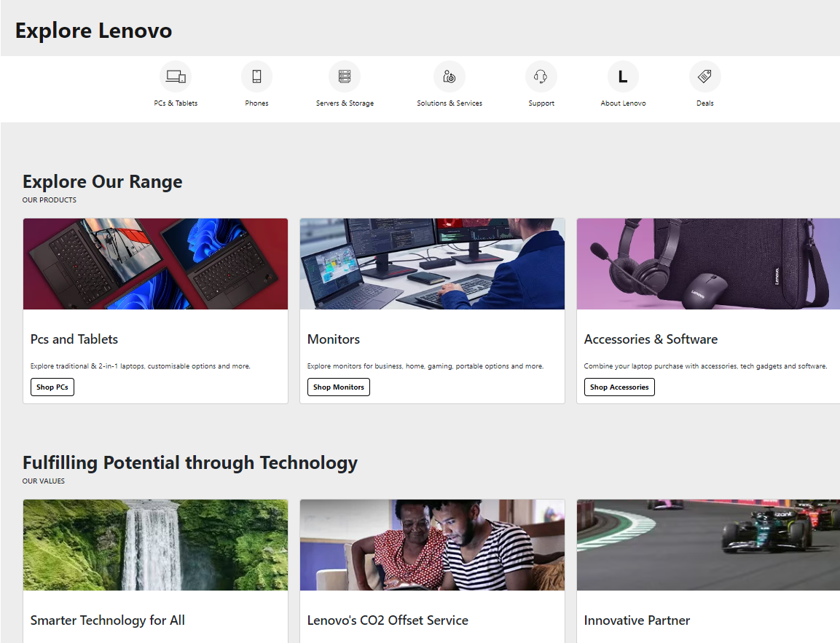The height and width of the screenshot is (643, 840).
Task: Open the waterfall card image
Action: click(x=155, y=545)
